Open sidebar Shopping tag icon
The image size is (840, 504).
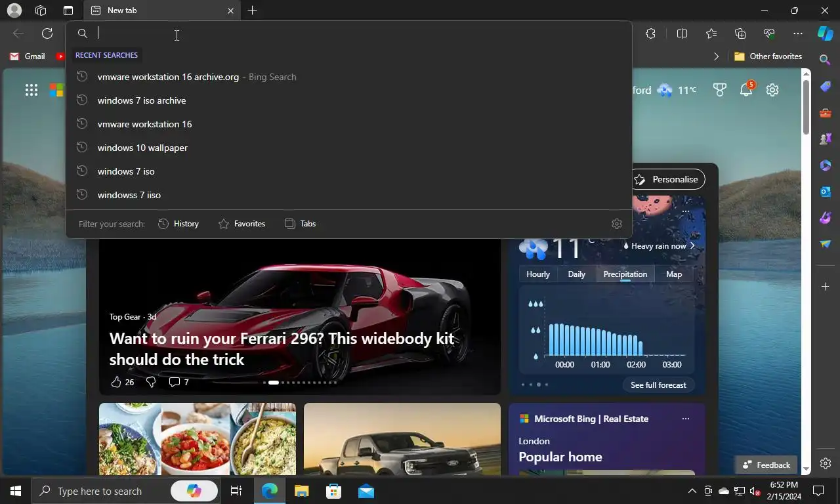pos(826,87)
